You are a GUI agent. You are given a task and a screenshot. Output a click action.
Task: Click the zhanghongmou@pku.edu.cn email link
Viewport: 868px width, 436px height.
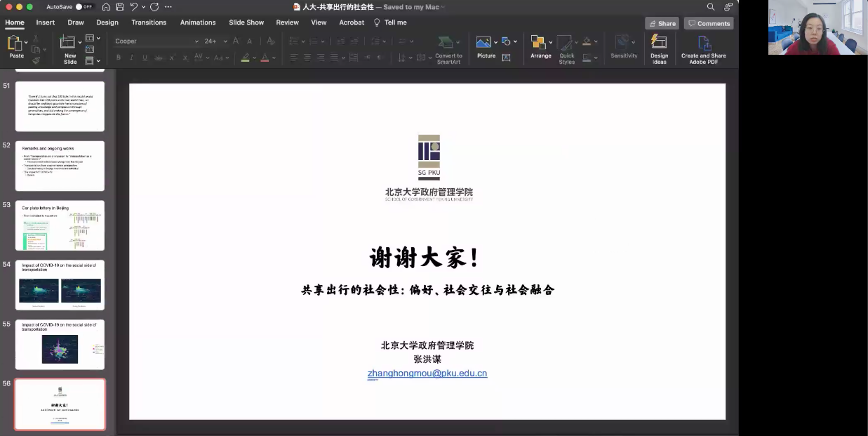427,374
